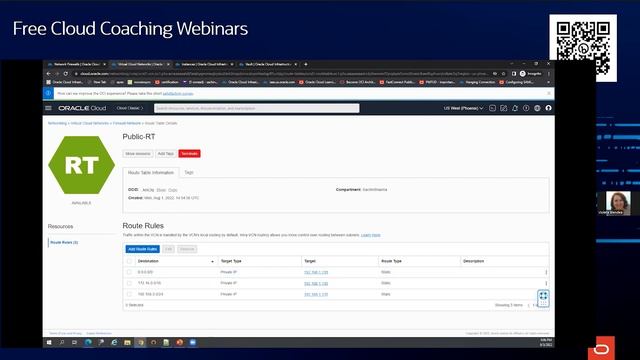The image size is (640, 360).
Task: Open File Explorer from the taskbar
Action: click(127, 342)
